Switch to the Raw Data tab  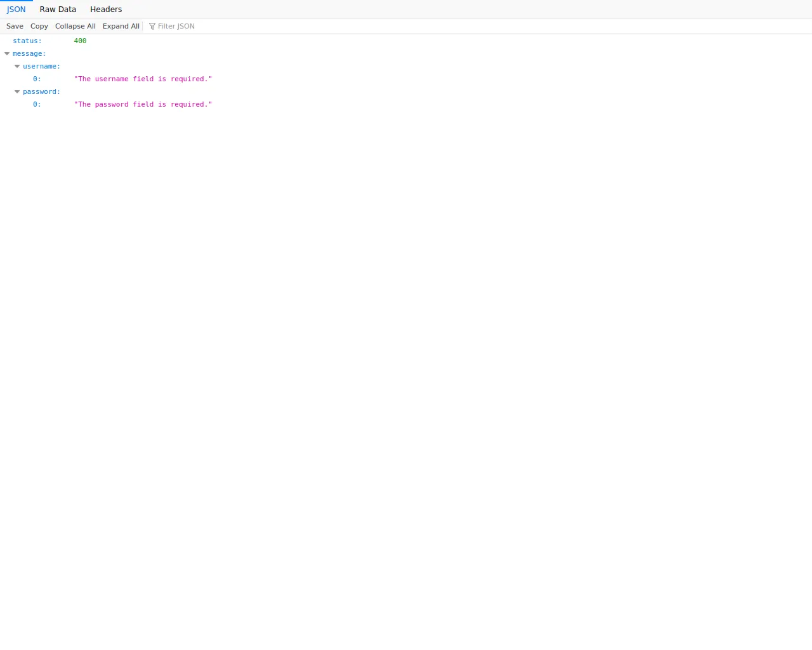(58, 10)
